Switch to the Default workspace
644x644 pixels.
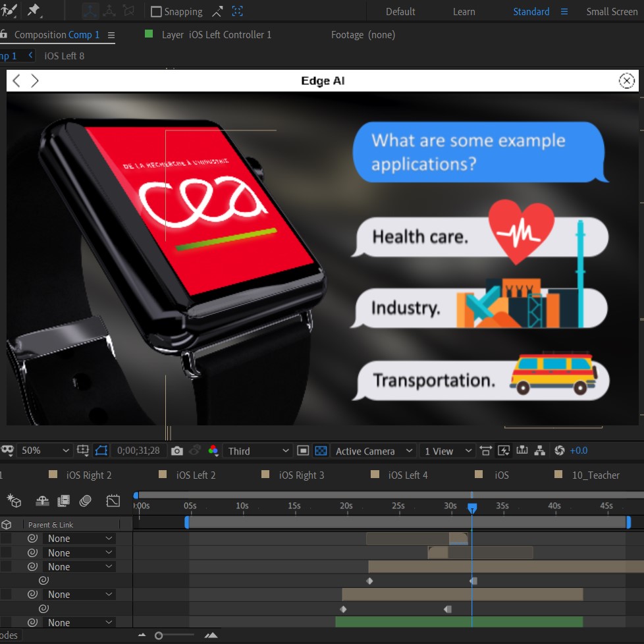pos(400,11)
